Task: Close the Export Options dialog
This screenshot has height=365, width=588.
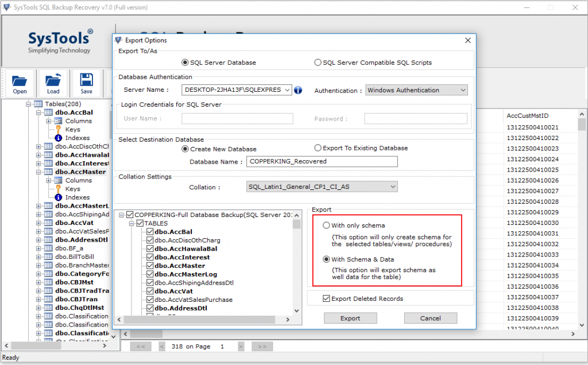Action: [467, 40]
